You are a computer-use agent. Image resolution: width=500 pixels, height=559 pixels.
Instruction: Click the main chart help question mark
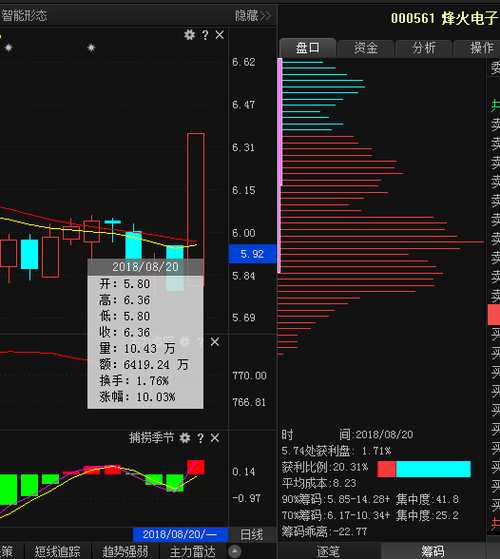[x=205, y=35]
